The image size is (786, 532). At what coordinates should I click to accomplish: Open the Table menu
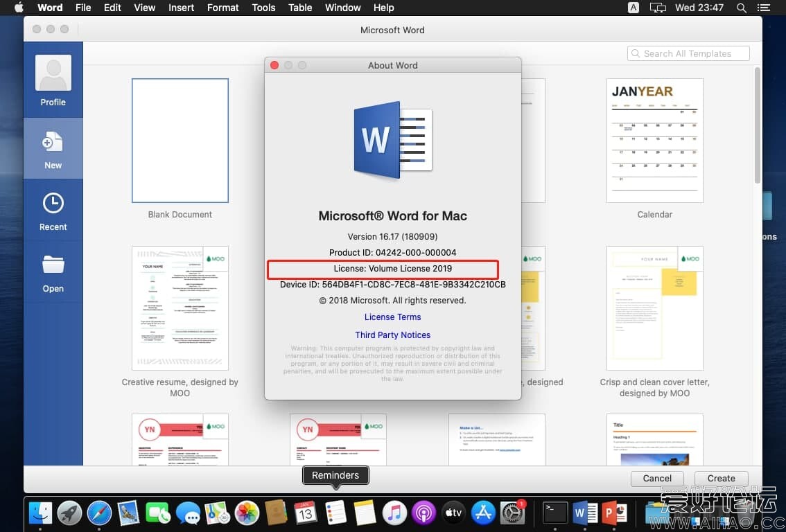click(x=300, y=8)
